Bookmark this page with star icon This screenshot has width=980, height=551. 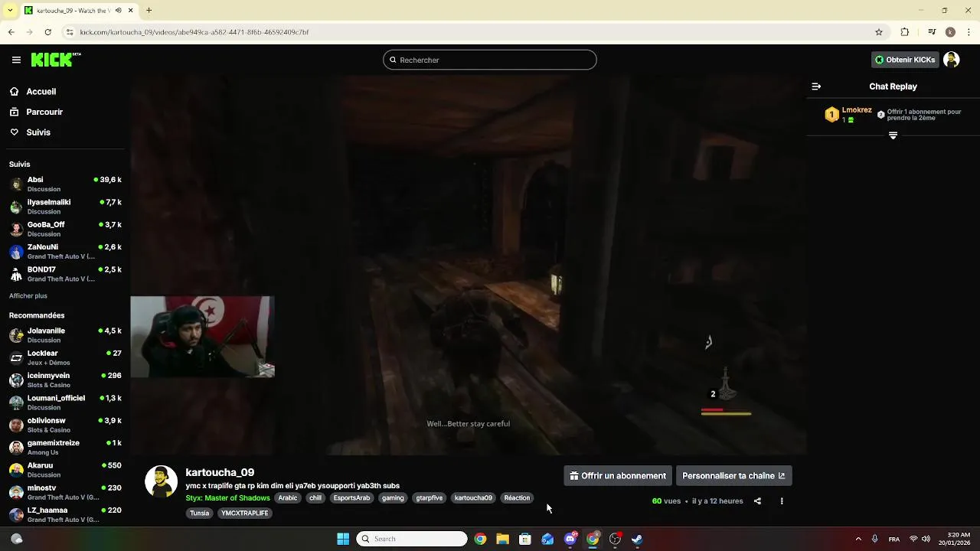(x=879, y=32)
